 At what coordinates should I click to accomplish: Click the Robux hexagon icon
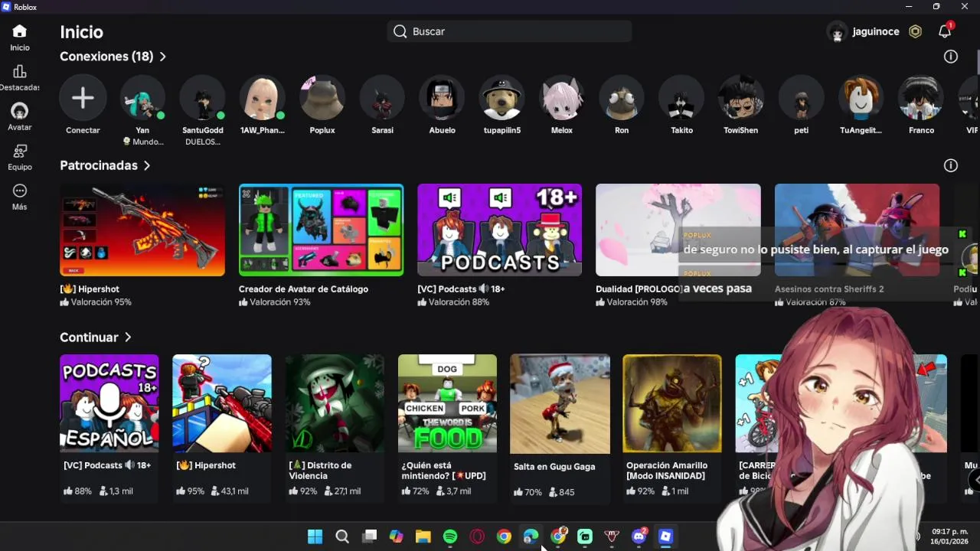tap(915, 31)
